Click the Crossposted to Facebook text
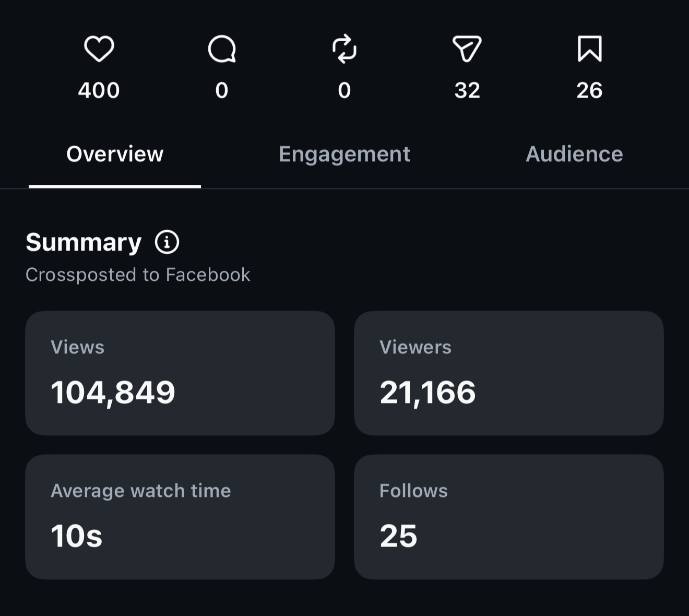The image size is (689, 616). click(138, 275)
